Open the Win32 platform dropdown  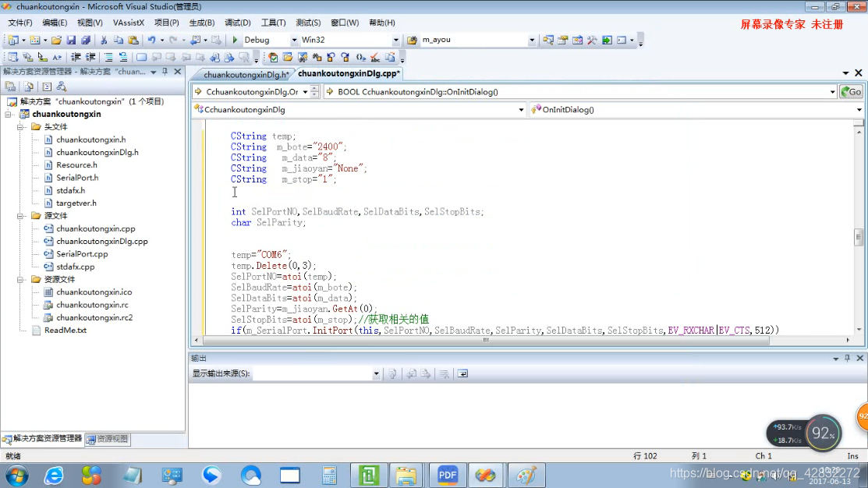pyautogui.click(x=396, y=40)
